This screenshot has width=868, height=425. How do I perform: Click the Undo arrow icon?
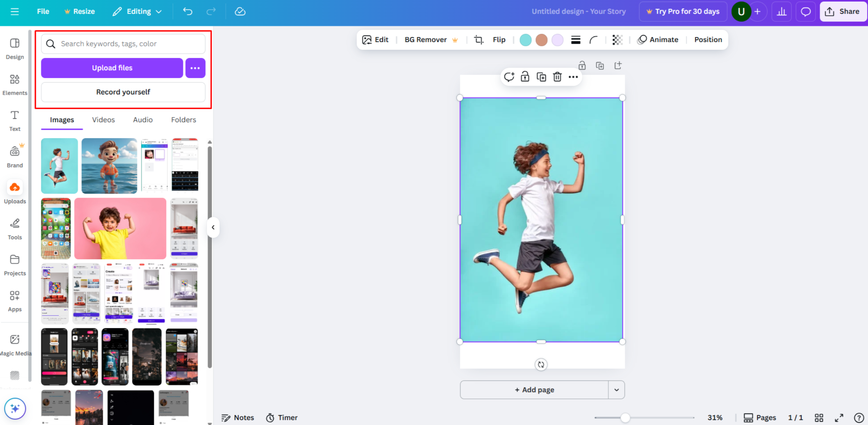tap(188, 12)
